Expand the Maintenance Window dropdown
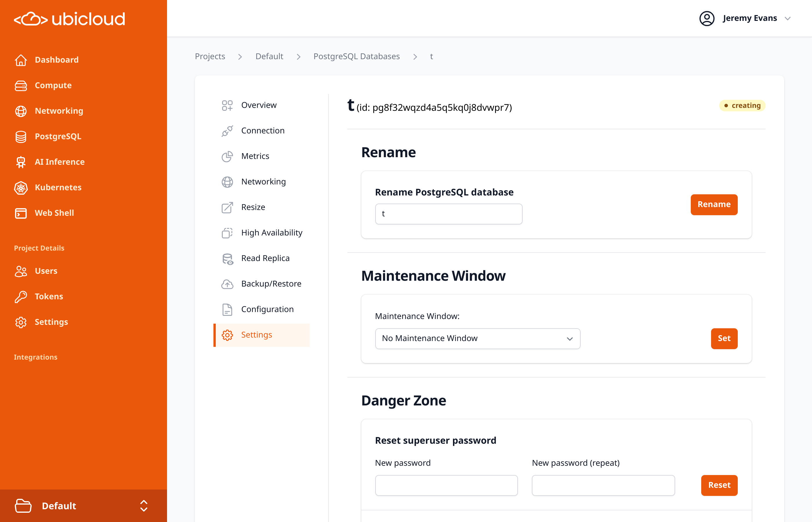 coord(477,338)
